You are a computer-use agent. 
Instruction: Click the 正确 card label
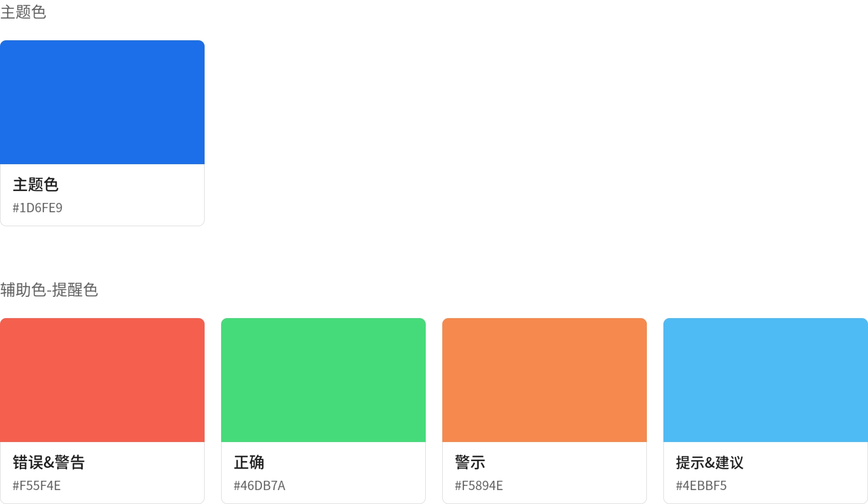[x=249, y=462]
